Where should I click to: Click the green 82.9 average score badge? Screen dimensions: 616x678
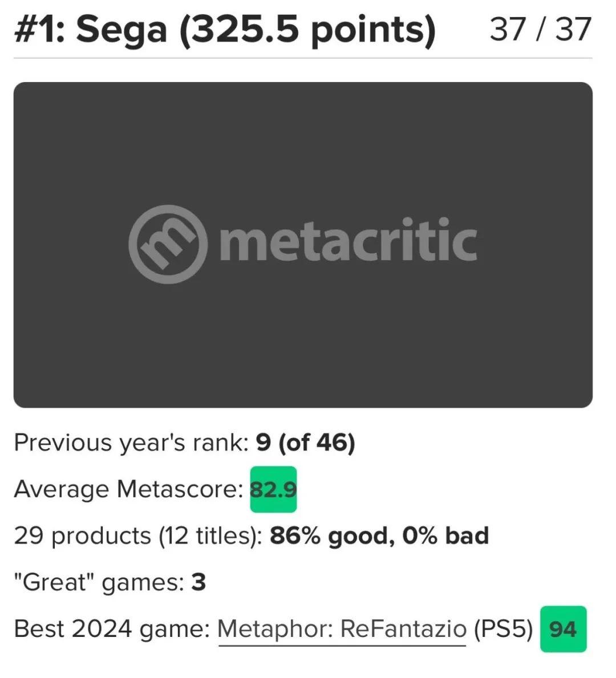point(273,489)
